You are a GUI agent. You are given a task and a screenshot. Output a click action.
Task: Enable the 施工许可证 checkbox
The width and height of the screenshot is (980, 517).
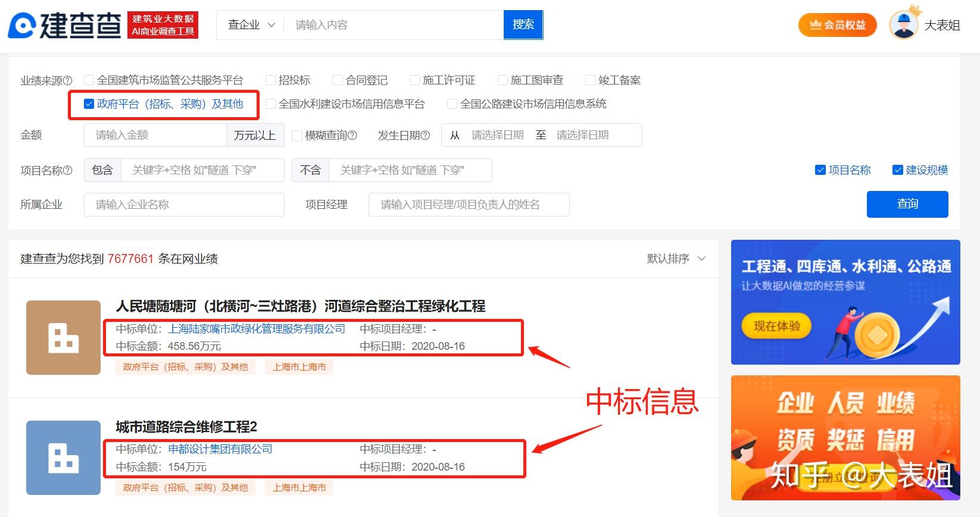(415, 80)
